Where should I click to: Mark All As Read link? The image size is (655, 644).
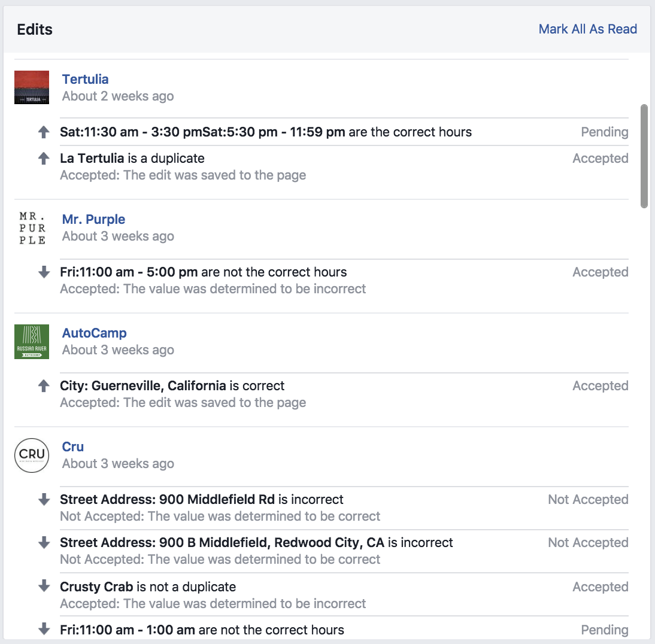(587, 29)
